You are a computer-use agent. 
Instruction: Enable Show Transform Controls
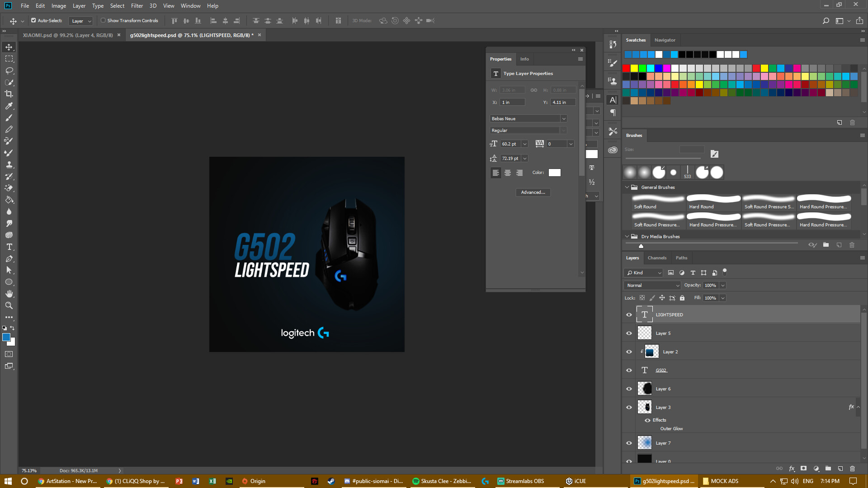point(103,20)
